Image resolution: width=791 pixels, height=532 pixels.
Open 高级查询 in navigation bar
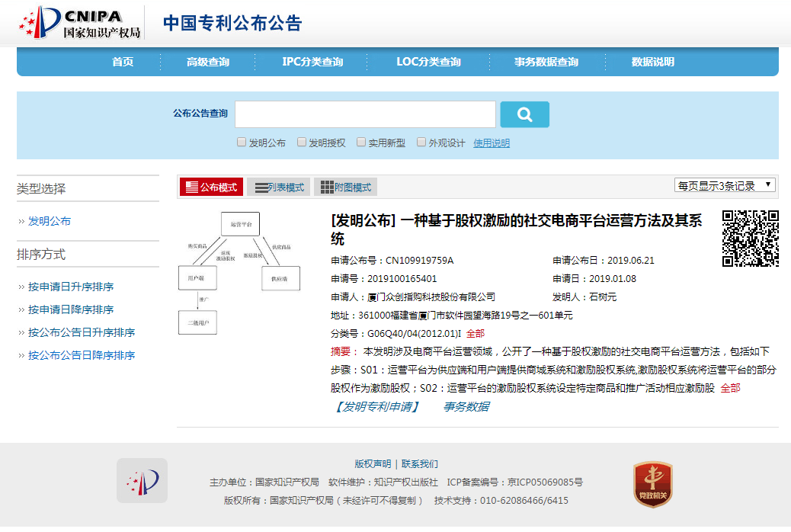pyautogui.click(x=208, y=62)
